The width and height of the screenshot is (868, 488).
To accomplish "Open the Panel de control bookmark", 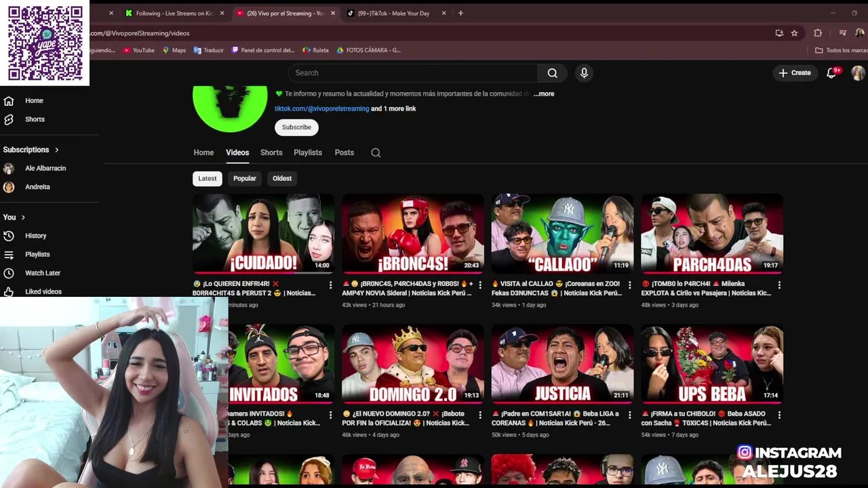I will [263, 50].
